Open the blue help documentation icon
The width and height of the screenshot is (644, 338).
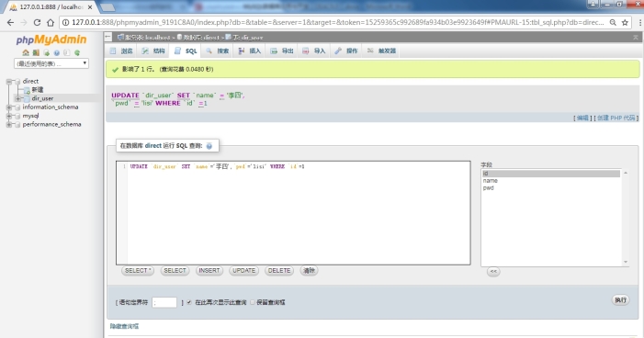57,52
